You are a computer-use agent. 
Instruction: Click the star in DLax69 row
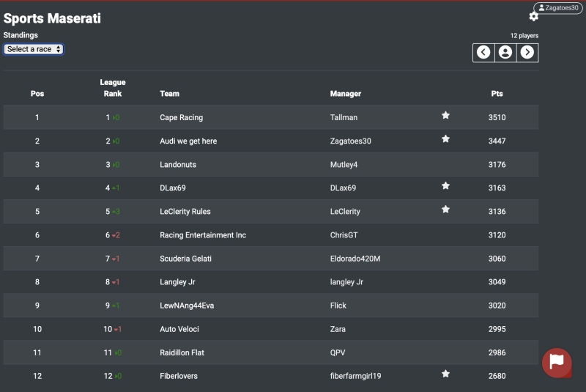(445, 186)
